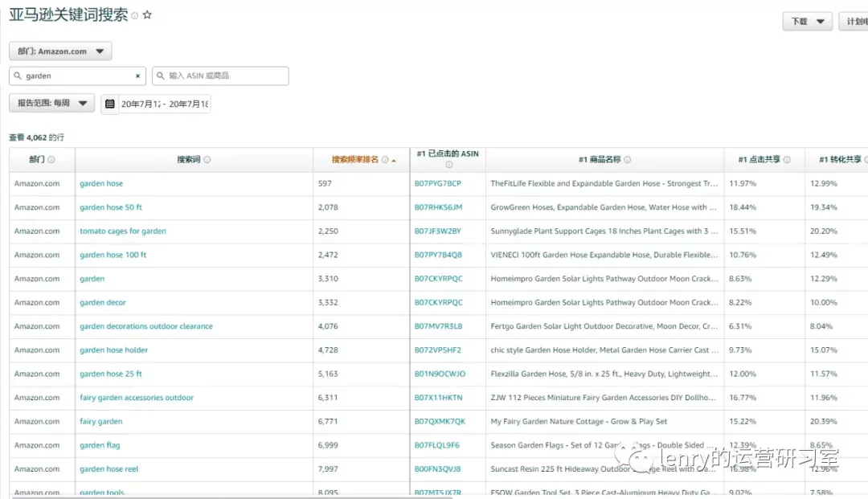The height and width of the screenshot is (499, 868).
Task: Expand the 下载 dropdown button
Action: click(x=807, y=22)
